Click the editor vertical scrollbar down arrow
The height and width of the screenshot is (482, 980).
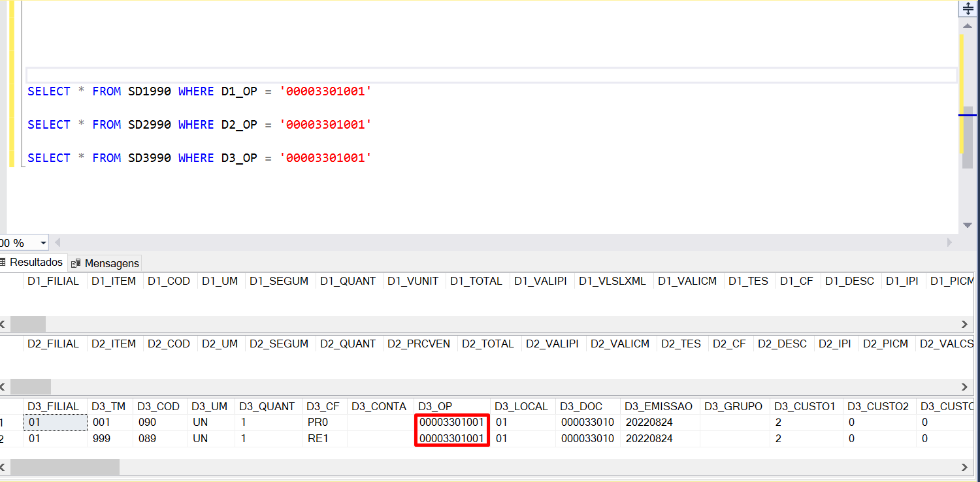[x=968, y=225]
